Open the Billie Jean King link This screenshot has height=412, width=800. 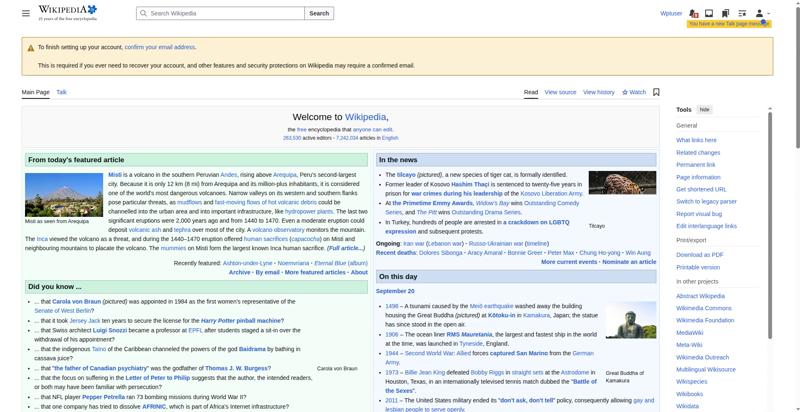(x=429, y=372)
